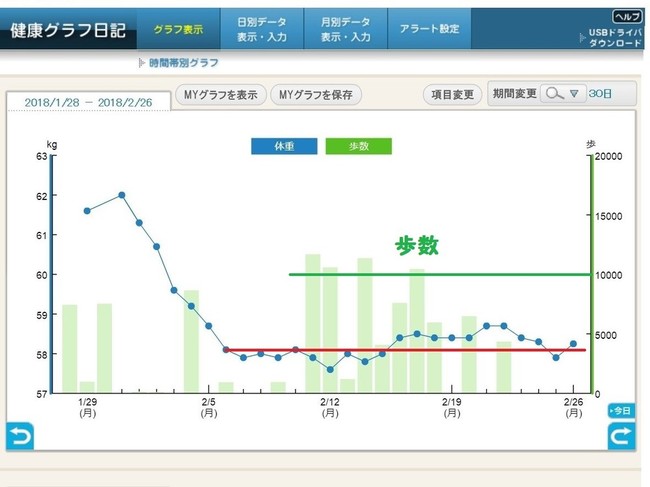Open 月別データ 表示・入力 tab
This screenshot has width=650, height=487.
pyautogui.click(x=346, y=29)
